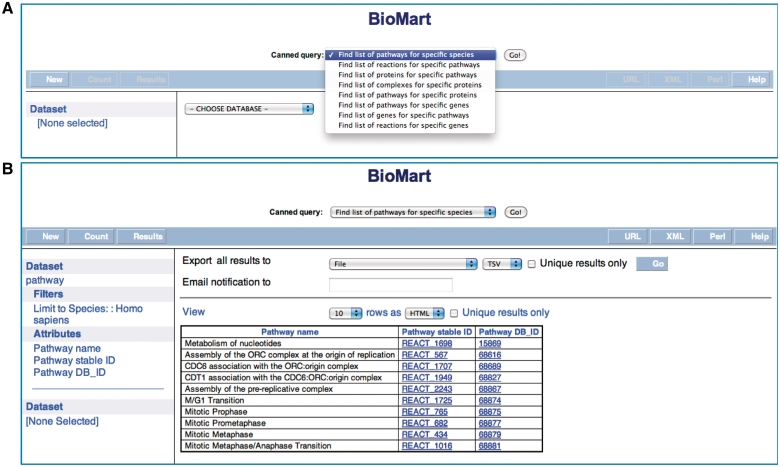Select 'Find list of genes for specific pathways' option

(403, 115)
